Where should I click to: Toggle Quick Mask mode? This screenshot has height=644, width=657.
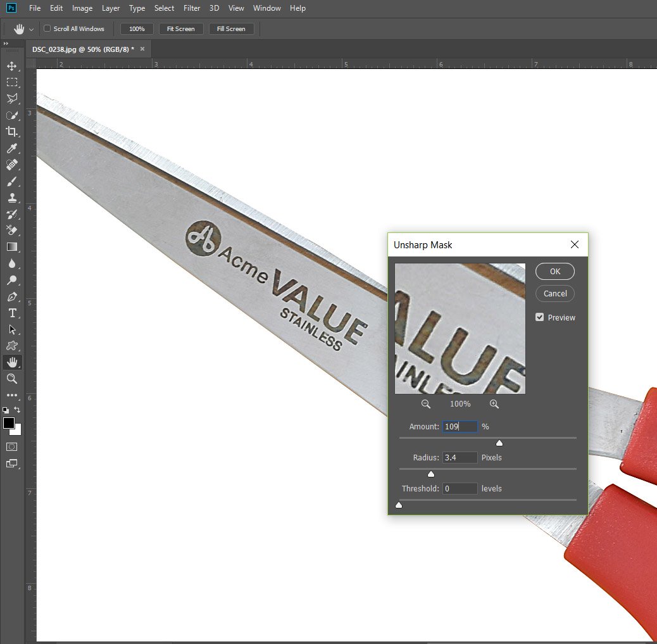click(12, 447)
